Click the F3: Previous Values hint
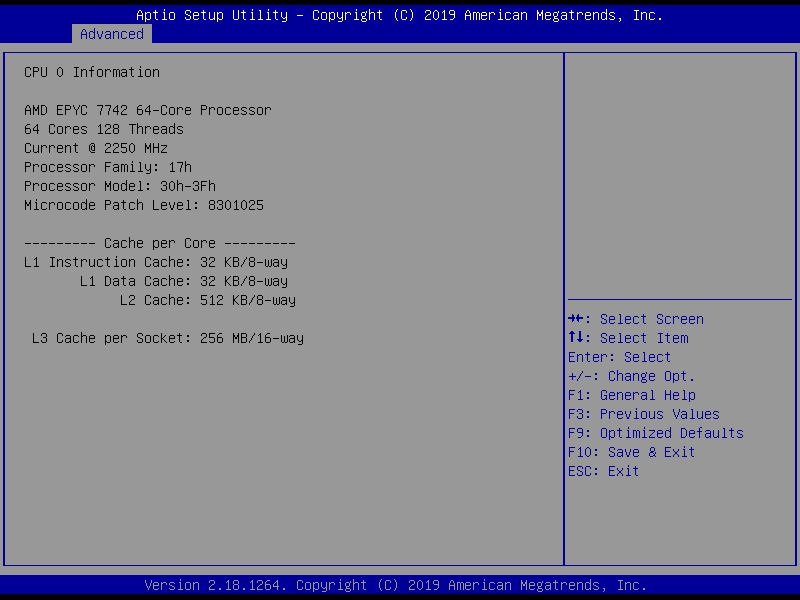Viewport: 800px width, 600px height. [x=643, y=414]
